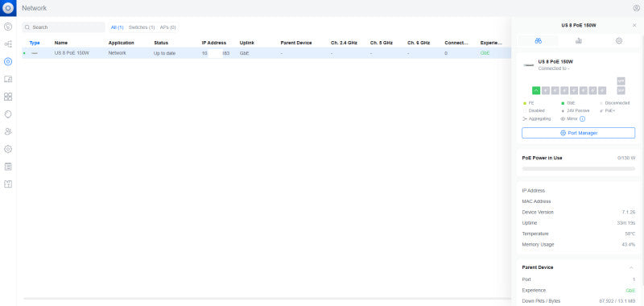Image resolution: width=644 pixels, height=306 pixels.
Task: Click the PoE Power in Use bar
Action: (x=578, y=169)
